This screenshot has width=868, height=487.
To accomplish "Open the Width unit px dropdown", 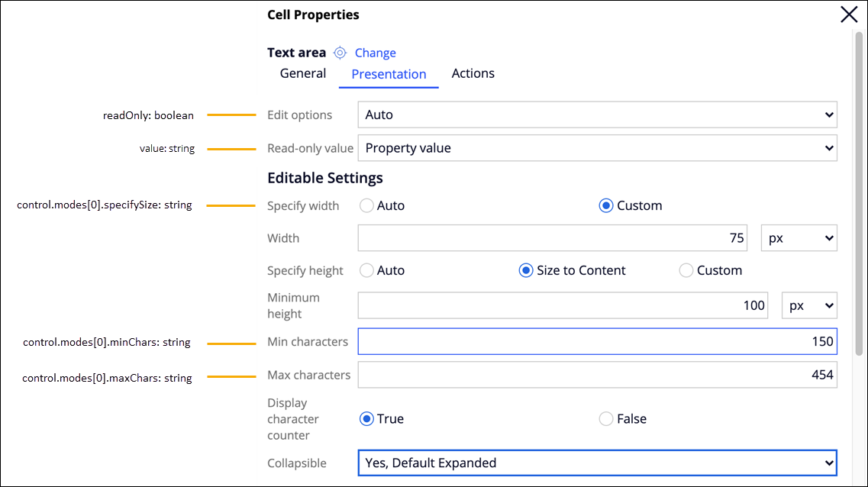I will click(x=799, y=238).
